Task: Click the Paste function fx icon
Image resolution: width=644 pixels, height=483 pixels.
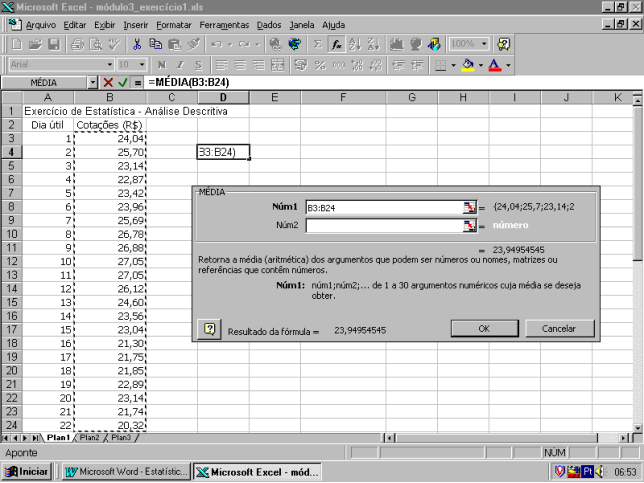Action: click(337, 44)
